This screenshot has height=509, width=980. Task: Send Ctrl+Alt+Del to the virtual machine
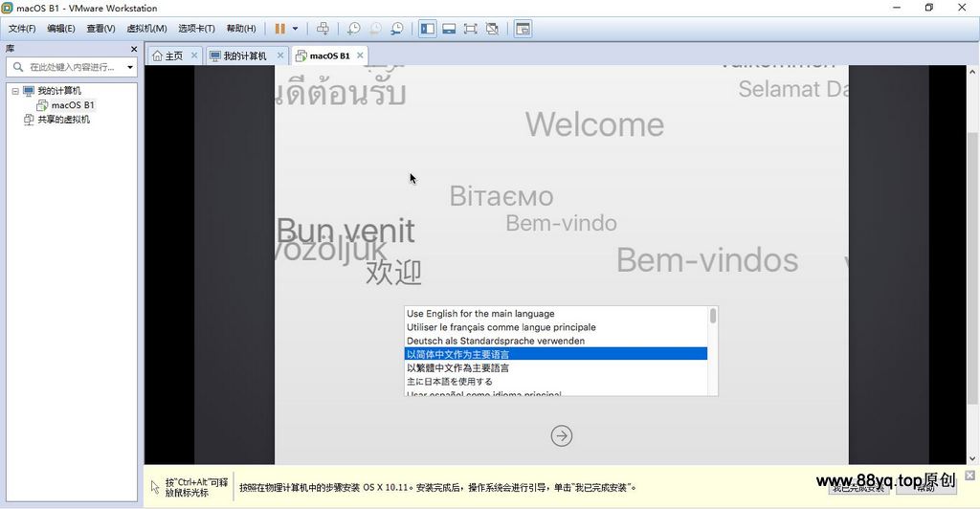point(323,29)
